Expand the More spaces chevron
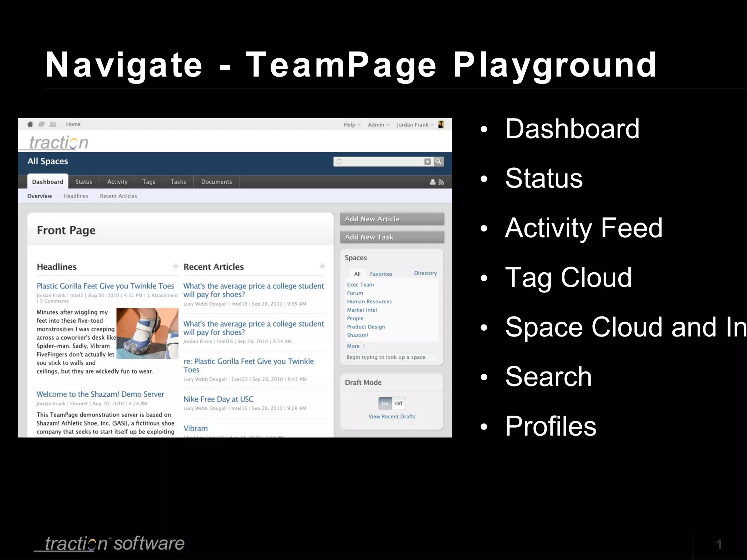Image resolution: width=747 pixels, height=560 pixels. click(364, 346)
